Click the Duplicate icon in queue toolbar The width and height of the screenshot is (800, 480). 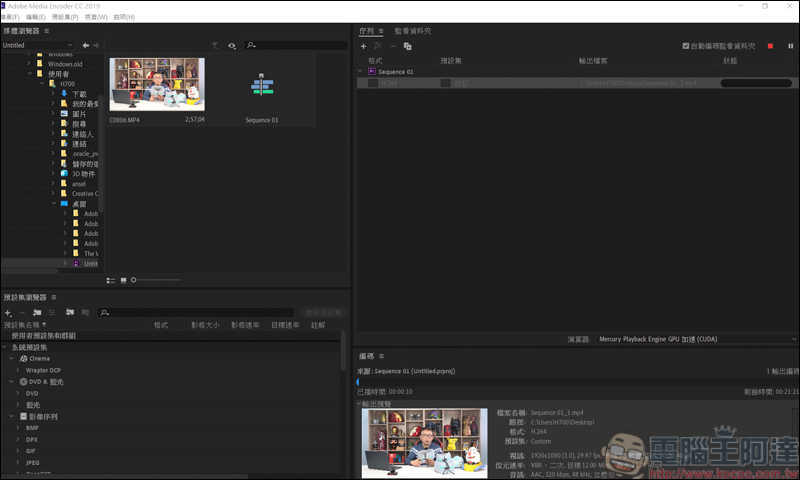[x=408, y=46]
